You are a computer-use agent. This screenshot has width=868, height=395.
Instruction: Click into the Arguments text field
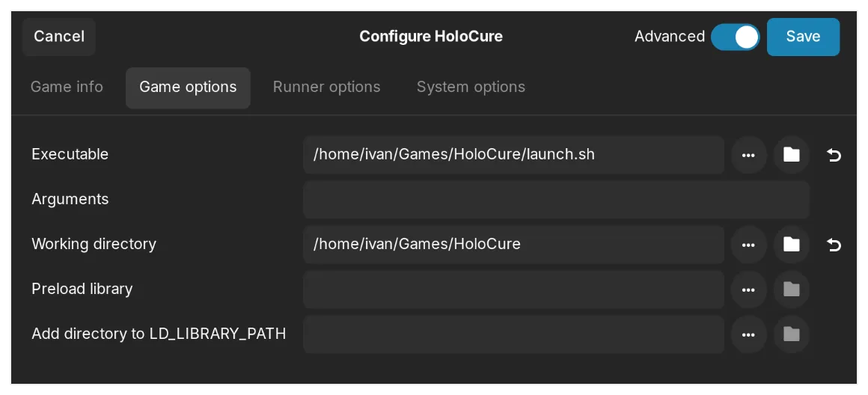(556, 200)
